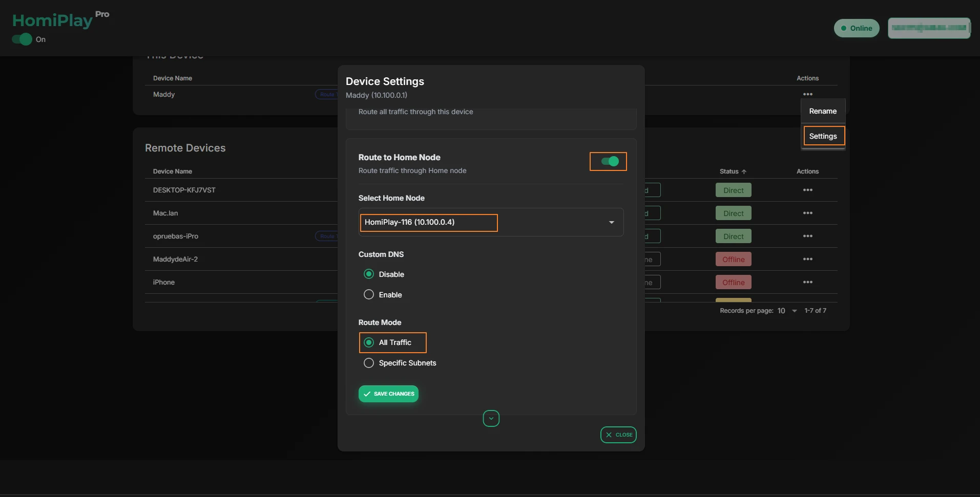The image size is (980, 497).
Task: Open actions menu for DESKTOP-KFJ7VST
Action: tap(807, 190)
